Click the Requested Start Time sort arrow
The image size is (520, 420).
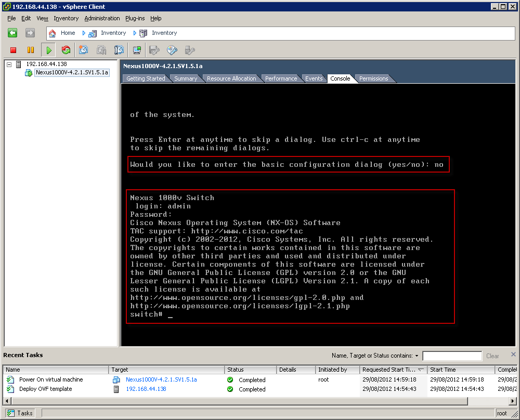point(421,370)
